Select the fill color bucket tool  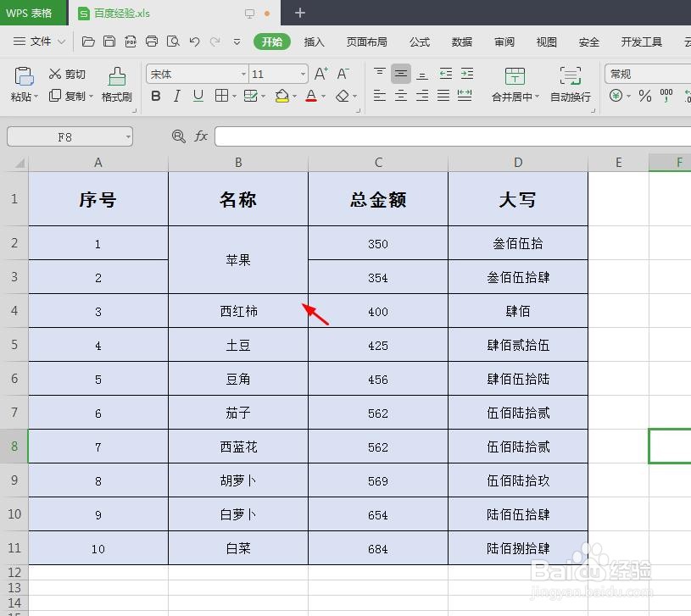283,96
